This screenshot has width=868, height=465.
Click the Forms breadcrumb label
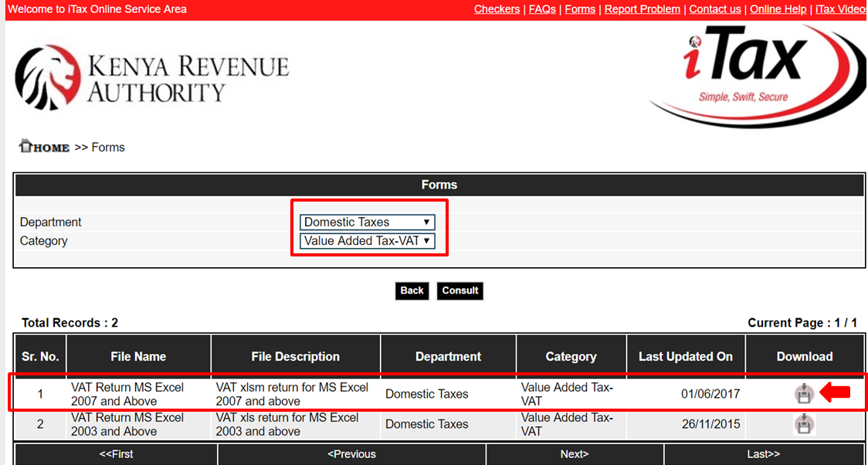pos(108,147)
